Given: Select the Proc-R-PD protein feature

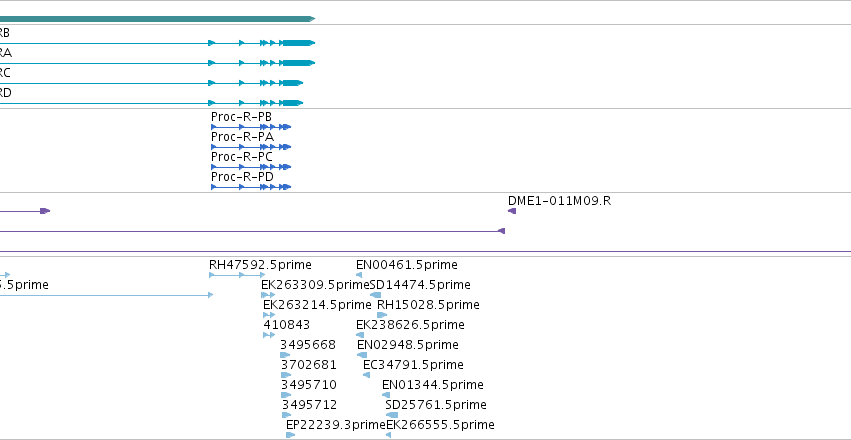Looking at the screenshot, I should (x=242, y=177).
